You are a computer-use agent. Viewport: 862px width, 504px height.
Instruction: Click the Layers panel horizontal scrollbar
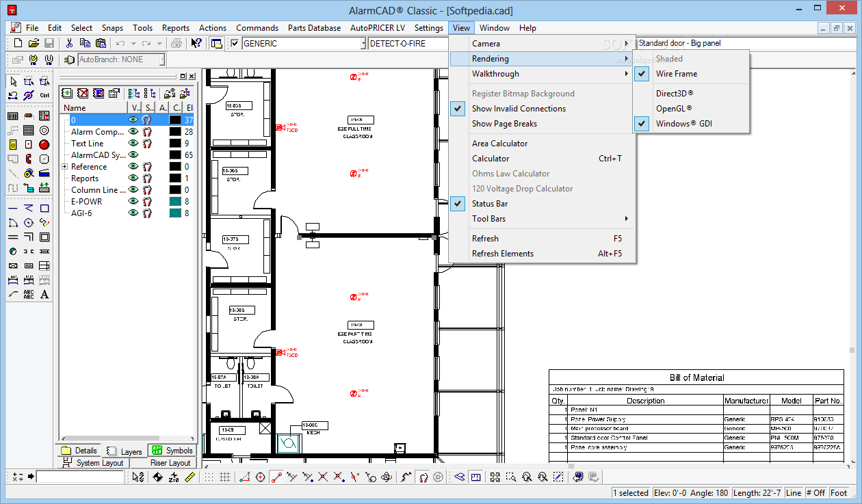point(127,438)
